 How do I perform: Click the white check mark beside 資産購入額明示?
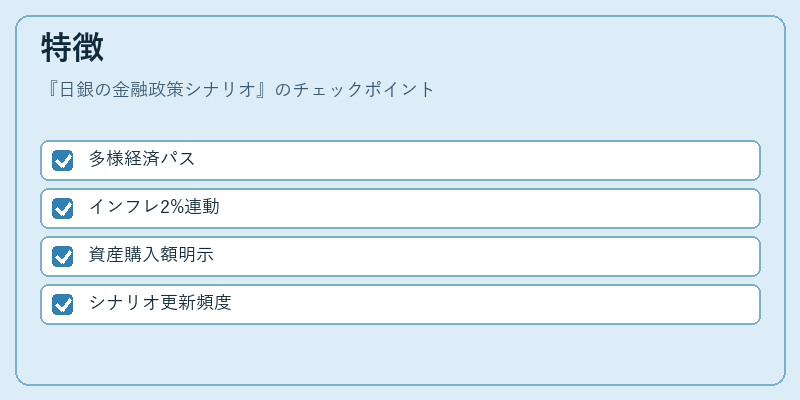(x=63, y=257)
